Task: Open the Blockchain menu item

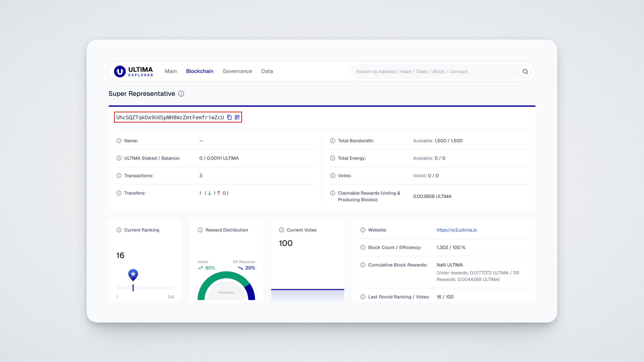Action: (200, 71)
